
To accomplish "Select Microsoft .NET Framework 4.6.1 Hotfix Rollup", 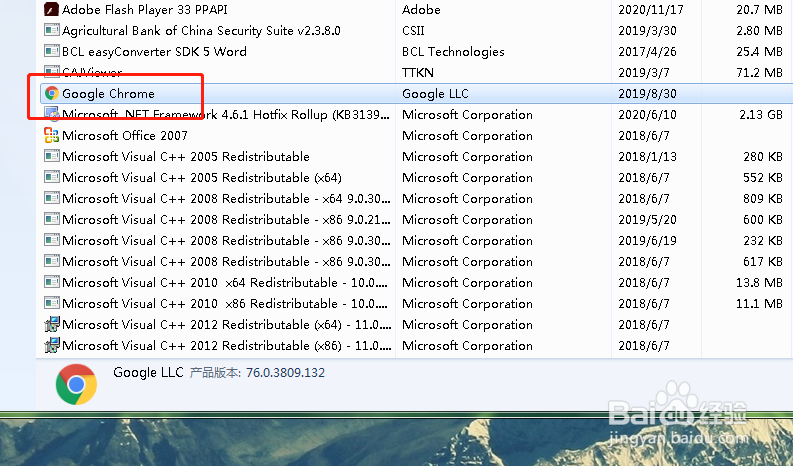I will [226, 115].
